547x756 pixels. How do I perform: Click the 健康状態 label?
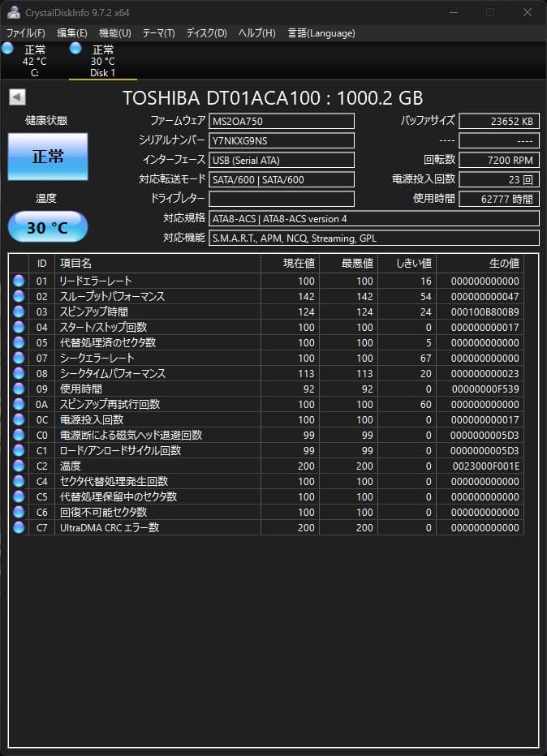[46, 121]
